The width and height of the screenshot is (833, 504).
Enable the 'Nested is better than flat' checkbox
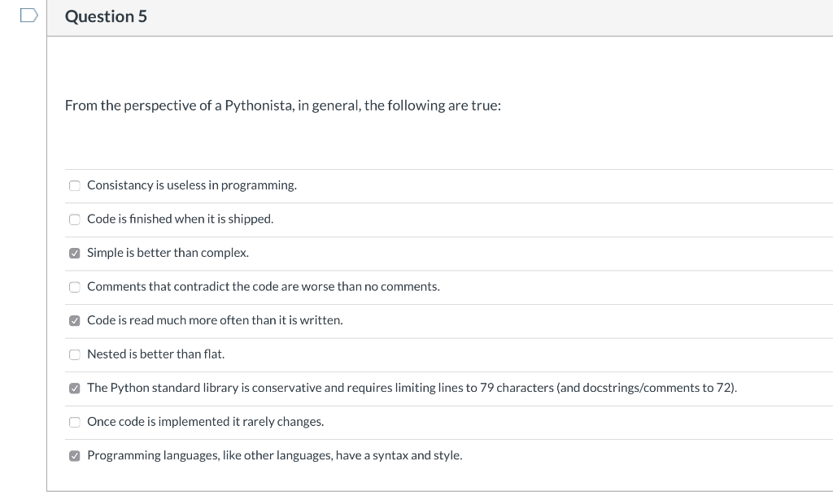coord(75,354)
